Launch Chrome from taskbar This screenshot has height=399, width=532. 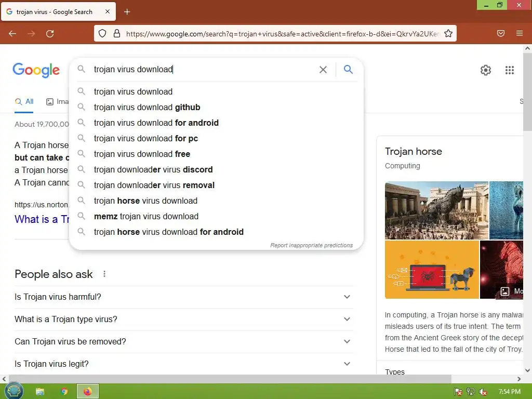[x=64, y=392]
